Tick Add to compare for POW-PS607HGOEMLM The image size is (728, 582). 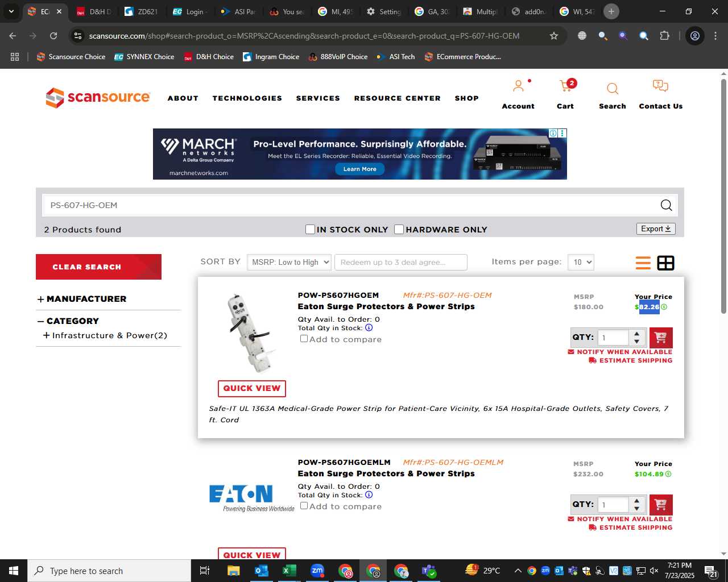(x=304, y=505)
